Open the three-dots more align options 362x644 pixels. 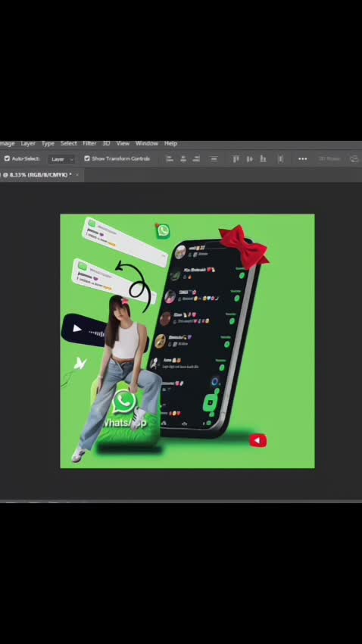(302, 159)
